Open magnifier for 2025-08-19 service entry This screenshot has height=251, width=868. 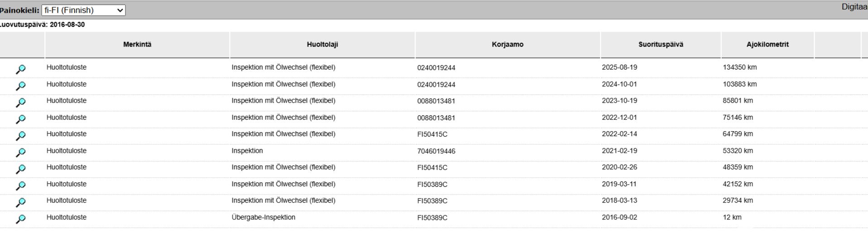click(x=20, y=69)
